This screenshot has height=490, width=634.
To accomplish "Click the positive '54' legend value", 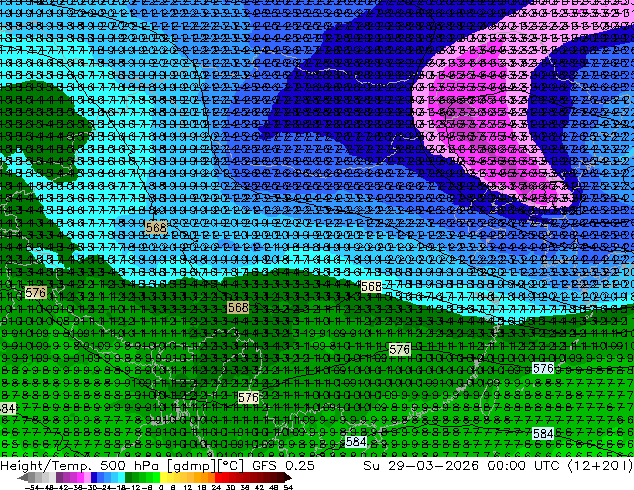I will [x=288, y=487].
